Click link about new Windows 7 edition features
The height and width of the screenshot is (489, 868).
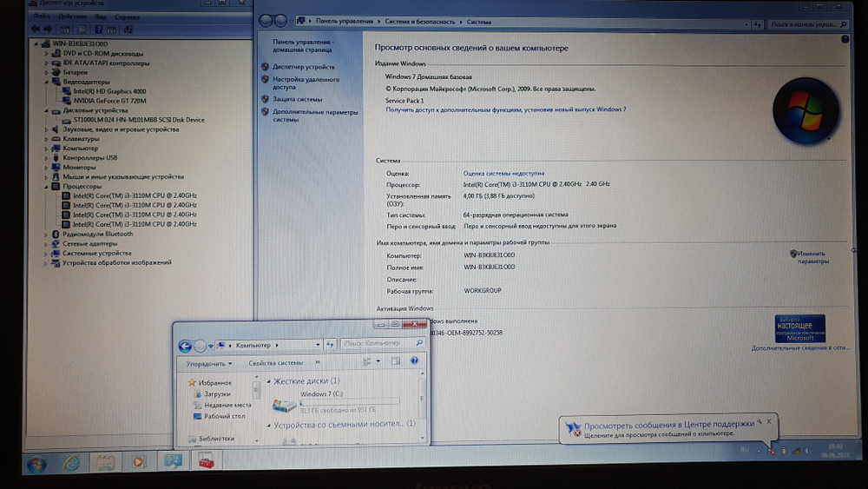[505, 109]
